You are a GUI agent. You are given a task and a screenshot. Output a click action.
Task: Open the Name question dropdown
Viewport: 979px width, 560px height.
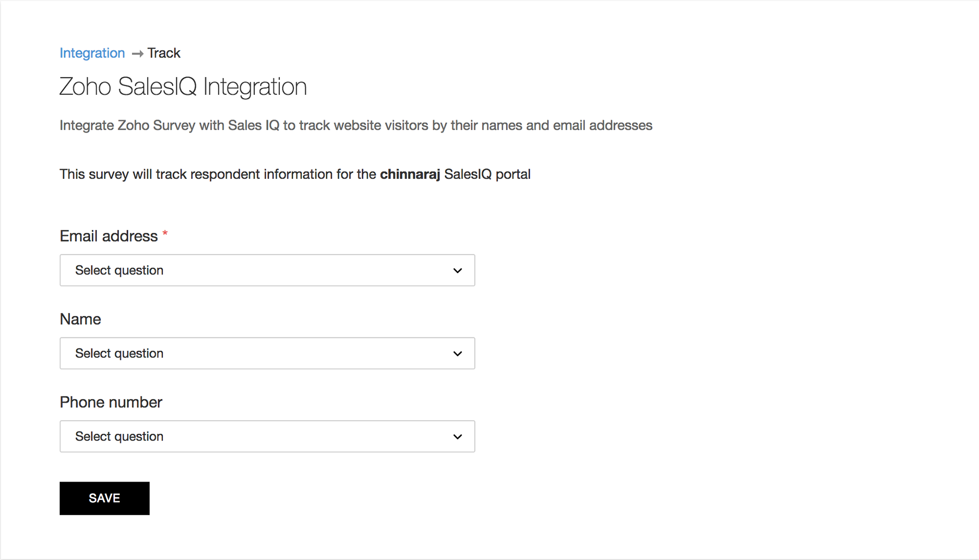coord(267,353)
